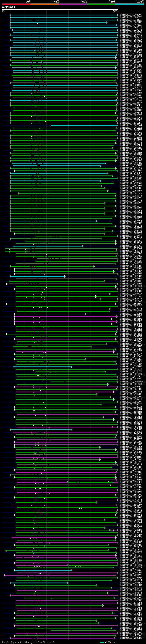The height and width of the screenshot is (644, 146).
Task: Select hit label UniRef100_Q3EBX0
Action: pyautogui.click(x=131, y=20)
